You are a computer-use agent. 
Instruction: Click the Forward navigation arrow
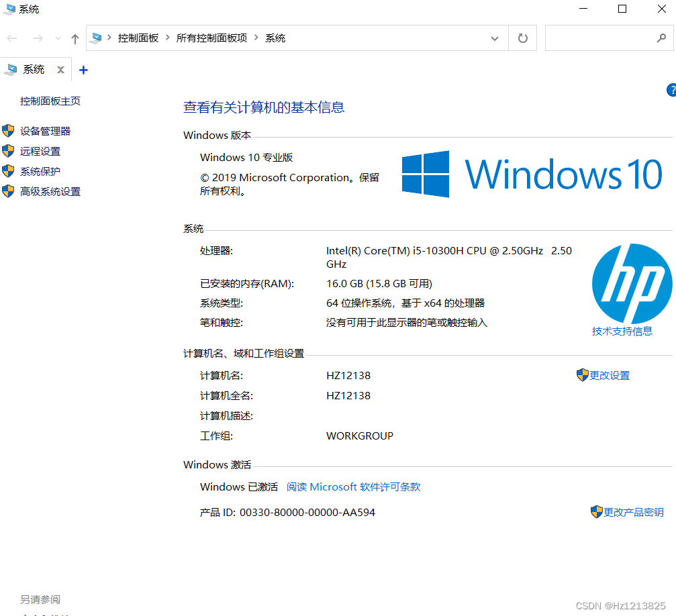[38, 38]
